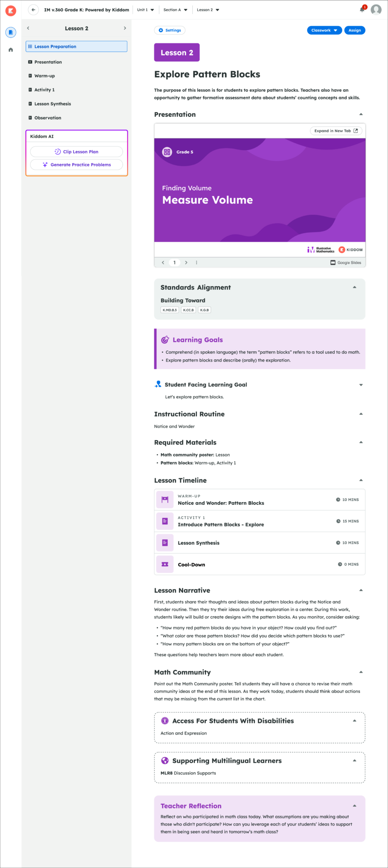
Task: Open Notice and Wonder: Pattern Blocks row
Action: [x=260, y=499]
